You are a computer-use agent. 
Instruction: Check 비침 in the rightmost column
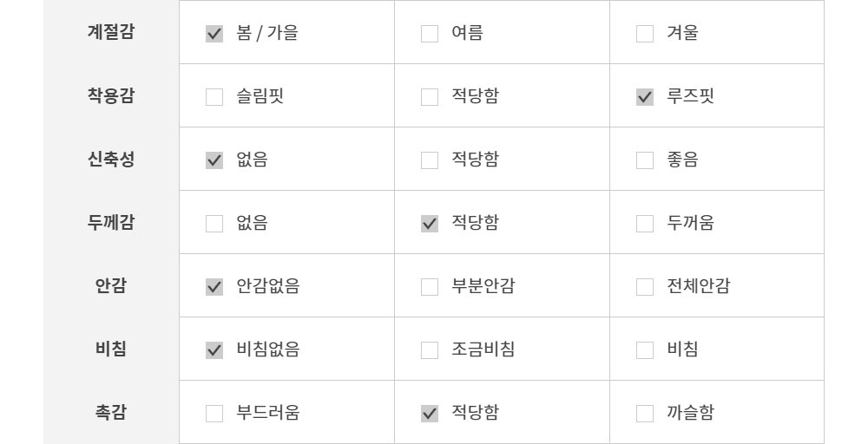click(645, 350)
